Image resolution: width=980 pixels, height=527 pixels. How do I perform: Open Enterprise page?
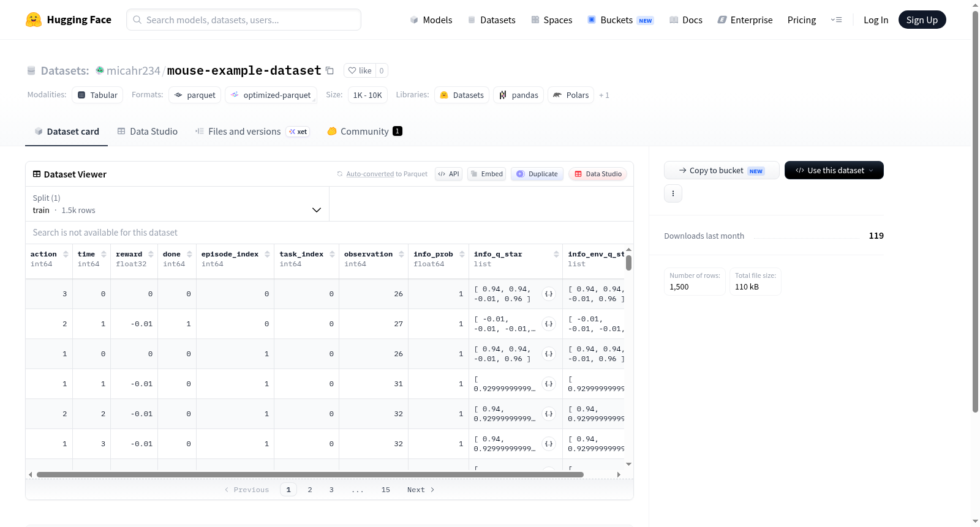click(745, 20)
